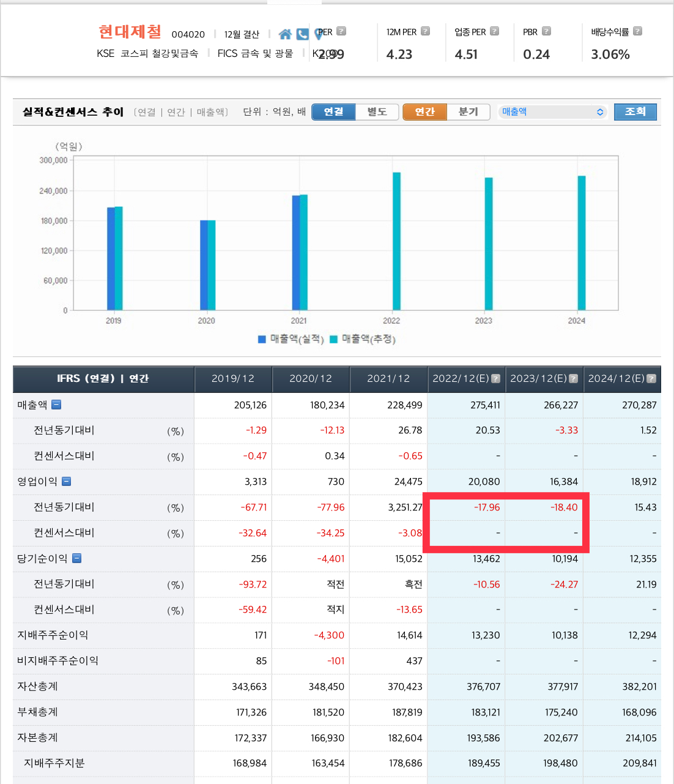Click the 당기순이익 value -4,401

click(330, 559)
